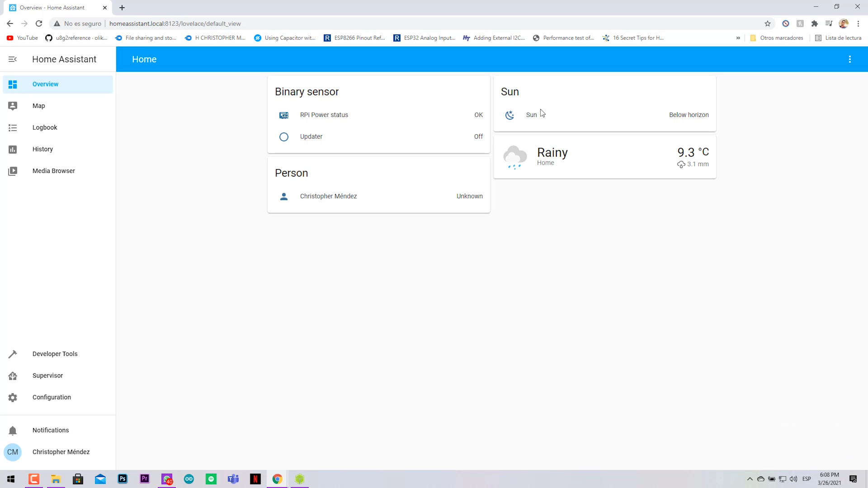Open the Christopher Méndez user profile
The height and width of the screenshot is (488, 868).
tap(61, 452)
